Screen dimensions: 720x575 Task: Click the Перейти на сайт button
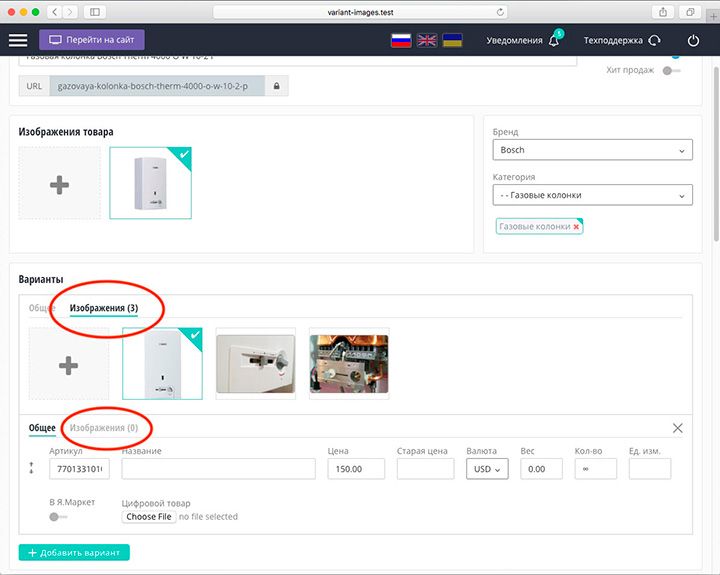pos(92,40)
